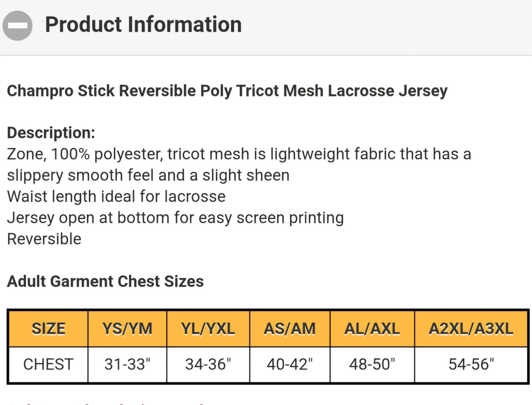532x405 pixels.
Task: Select the YL/YXL column header
Action: (208, 329)
